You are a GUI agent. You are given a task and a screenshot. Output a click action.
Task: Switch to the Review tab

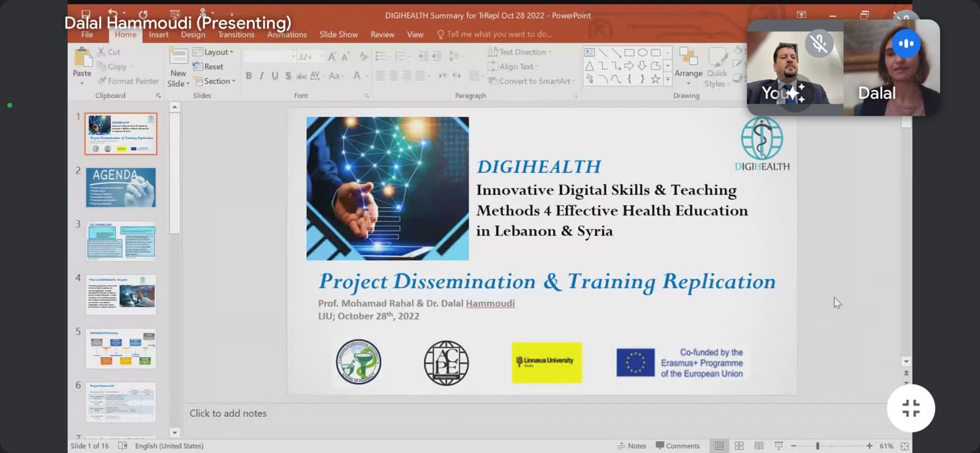(382, 34)
